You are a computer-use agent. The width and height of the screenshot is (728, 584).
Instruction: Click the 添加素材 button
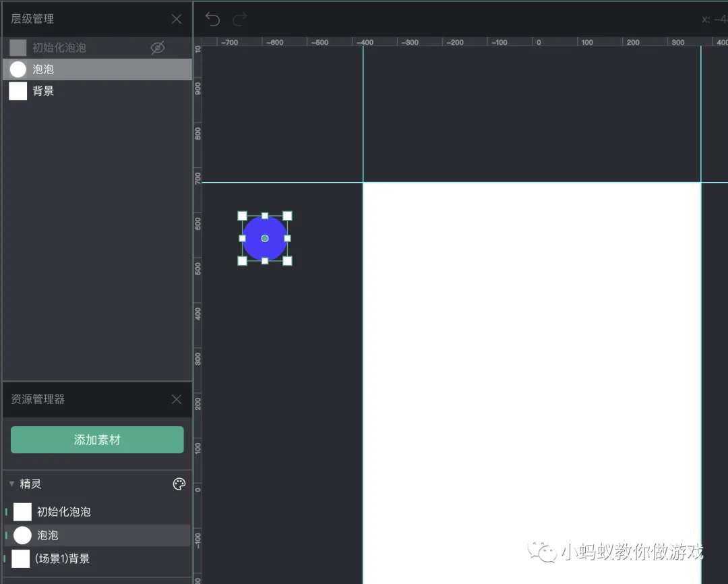point(97,440)
